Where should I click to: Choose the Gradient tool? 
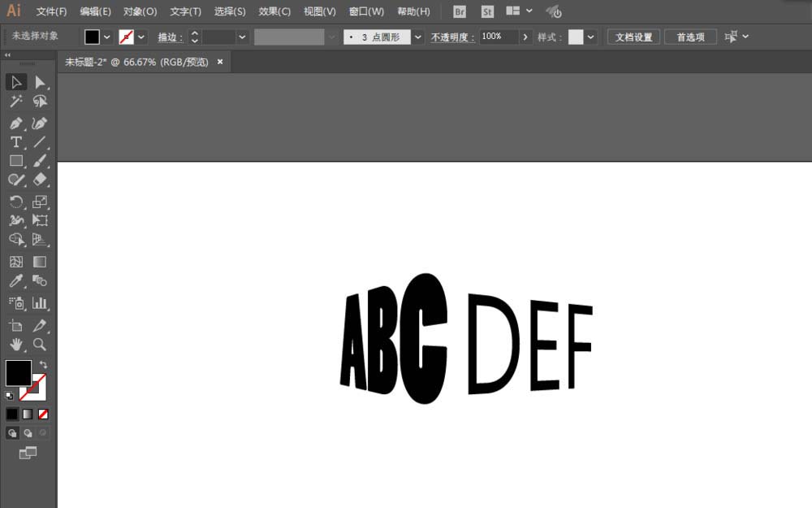(40, 262)
